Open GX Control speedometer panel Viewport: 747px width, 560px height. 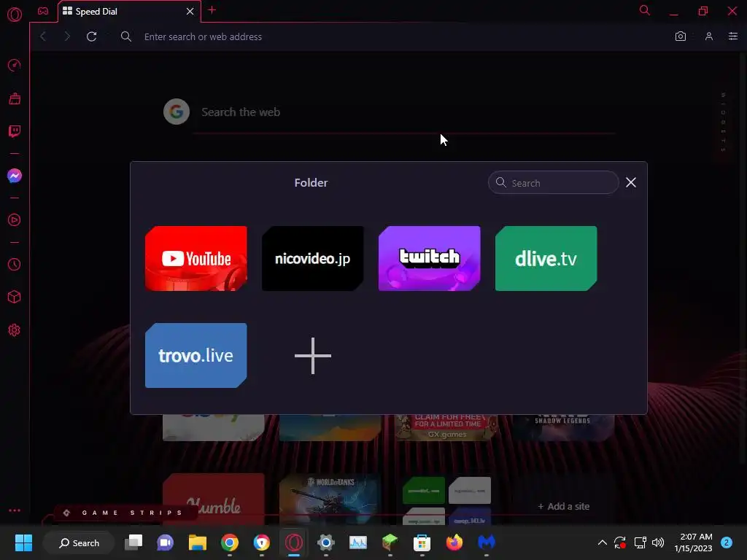coord(15,65)
